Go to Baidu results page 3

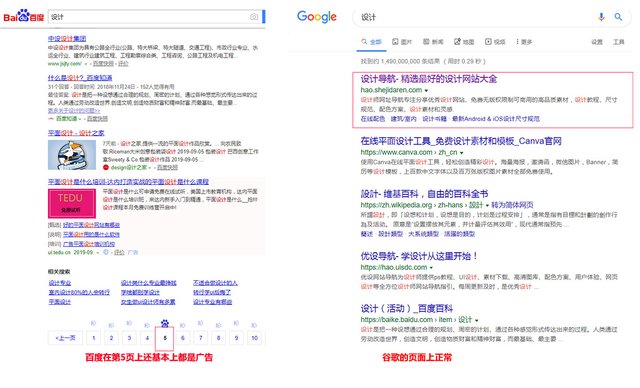[x=129, y=338]
